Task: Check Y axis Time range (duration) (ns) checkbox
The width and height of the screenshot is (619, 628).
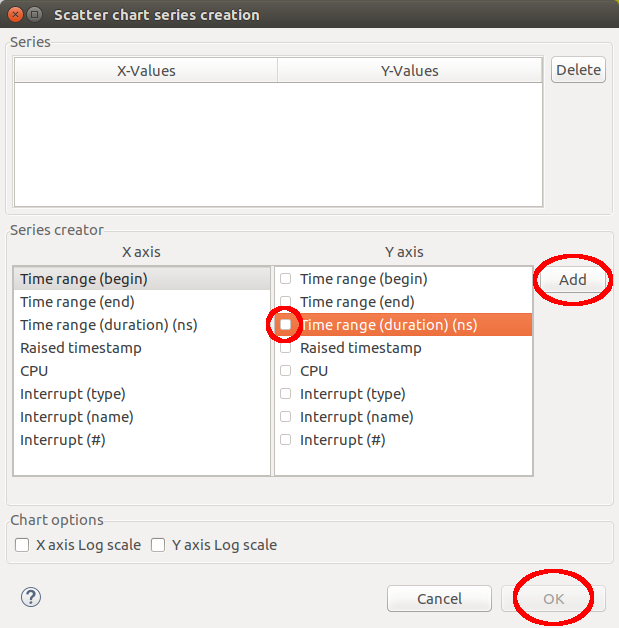Action: (286, 325)
